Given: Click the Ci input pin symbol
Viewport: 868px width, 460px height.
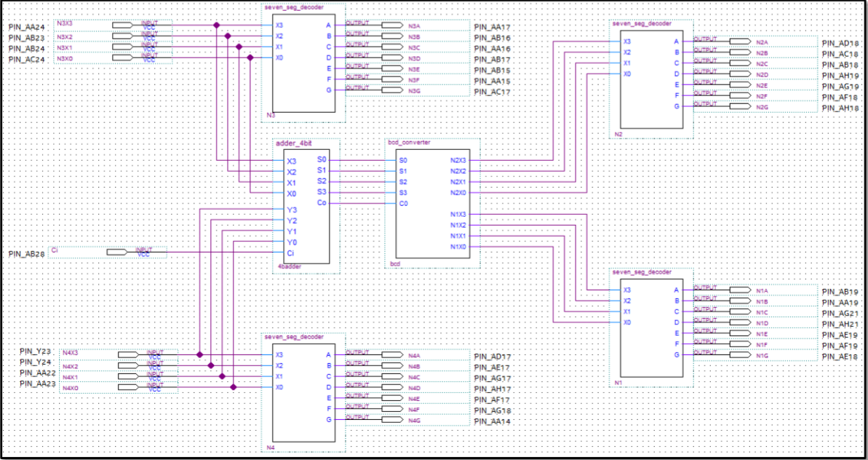Looking at the screenshot, I should click(117, 252).
